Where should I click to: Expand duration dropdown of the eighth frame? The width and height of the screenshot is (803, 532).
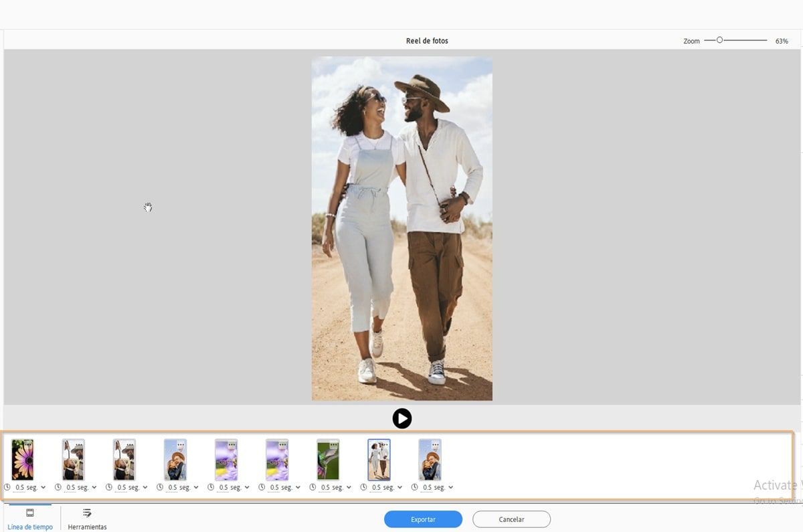point(399,488)
